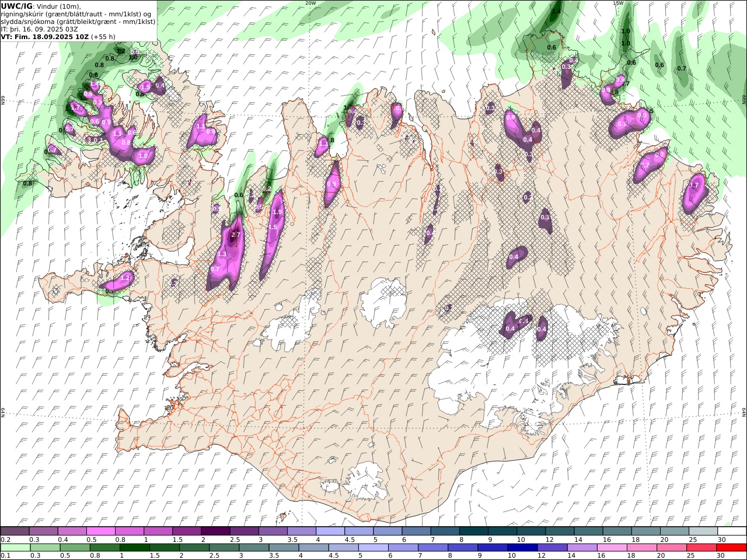The height and width of the screenshot is (560, 747).
Task: Select bottom-row rain swatch for 3–3.5
Action: click(253, 548)
